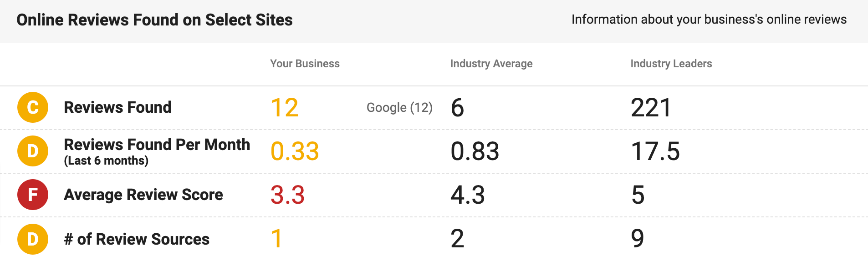Click the D grade badge for Review Sources
Image resolution: width=868 pixels, height=261 pixels.
coord(33,239)
